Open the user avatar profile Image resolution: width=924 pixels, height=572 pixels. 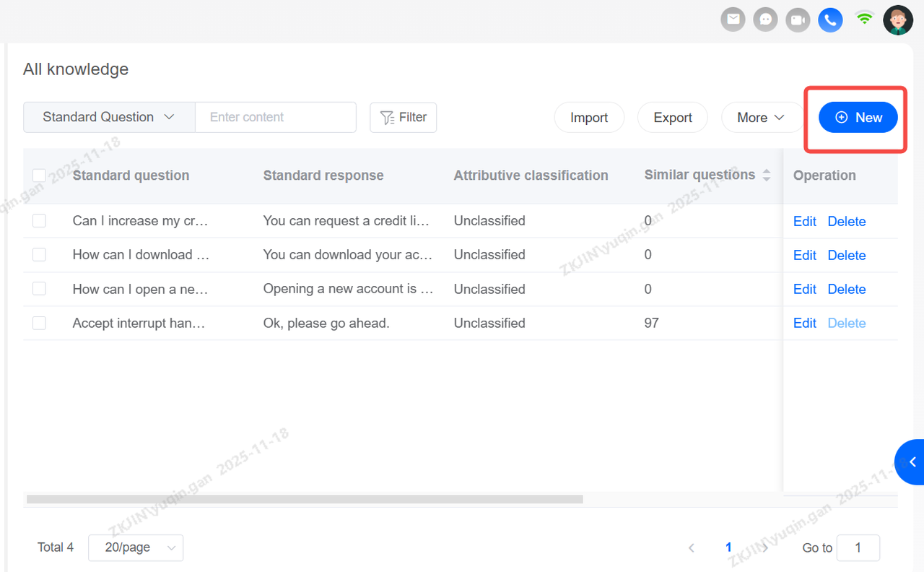coord(898,19)
